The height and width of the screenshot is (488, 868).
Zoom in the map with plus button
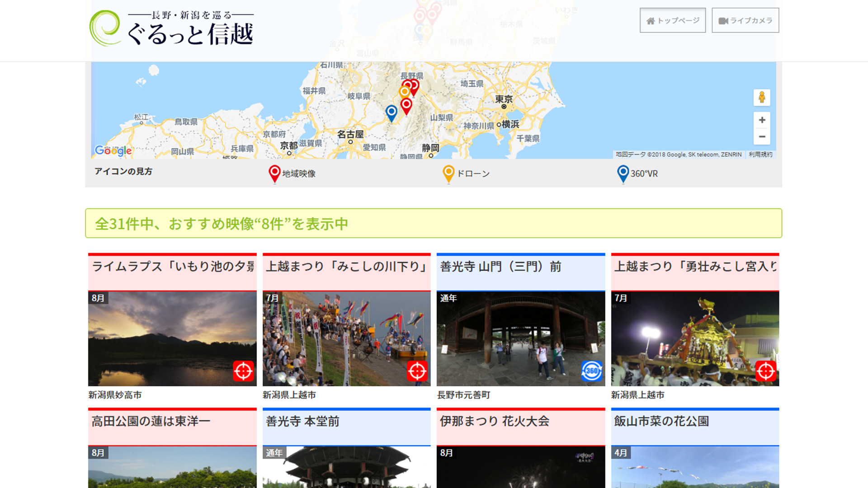point(762,120)
